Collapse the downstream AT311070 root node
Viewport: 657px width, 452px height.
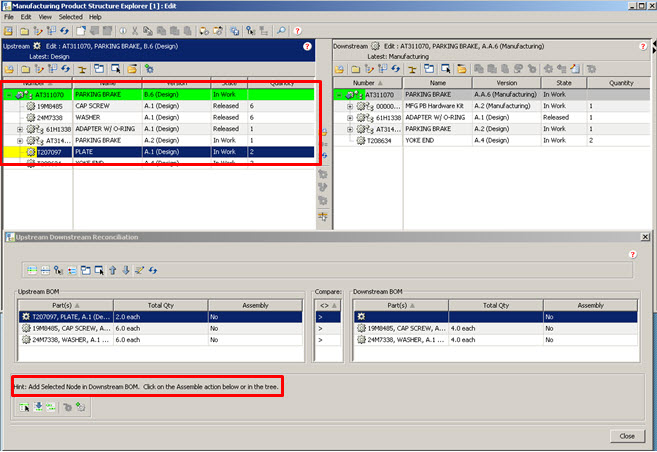coord(339,95)
